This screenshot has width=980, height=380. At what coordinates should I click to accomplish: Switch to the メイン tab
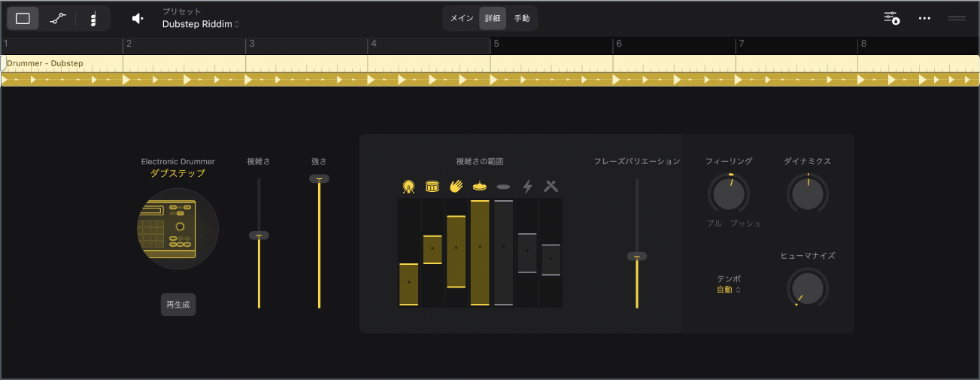tap(462, 18)
